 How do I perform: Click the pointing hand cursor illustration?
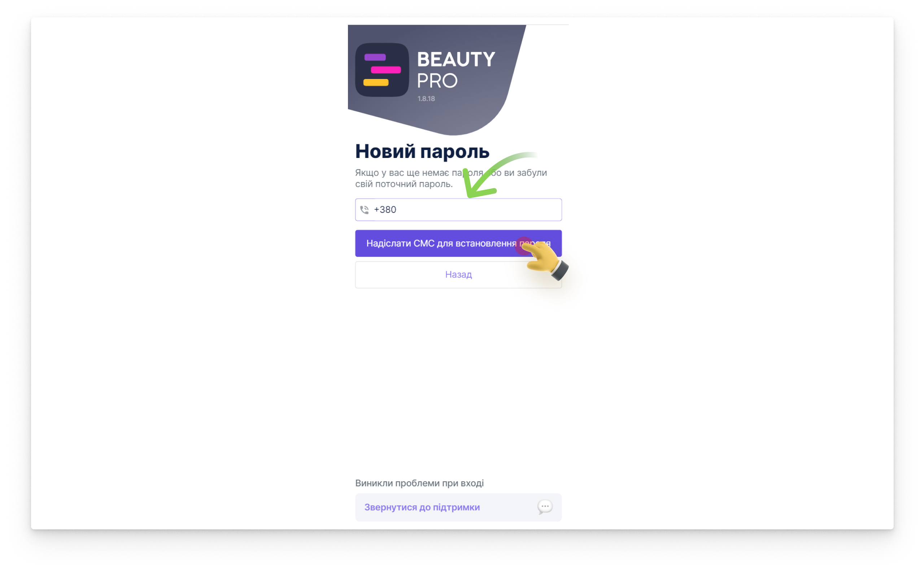pyautogui.click(x=545, y=260)
